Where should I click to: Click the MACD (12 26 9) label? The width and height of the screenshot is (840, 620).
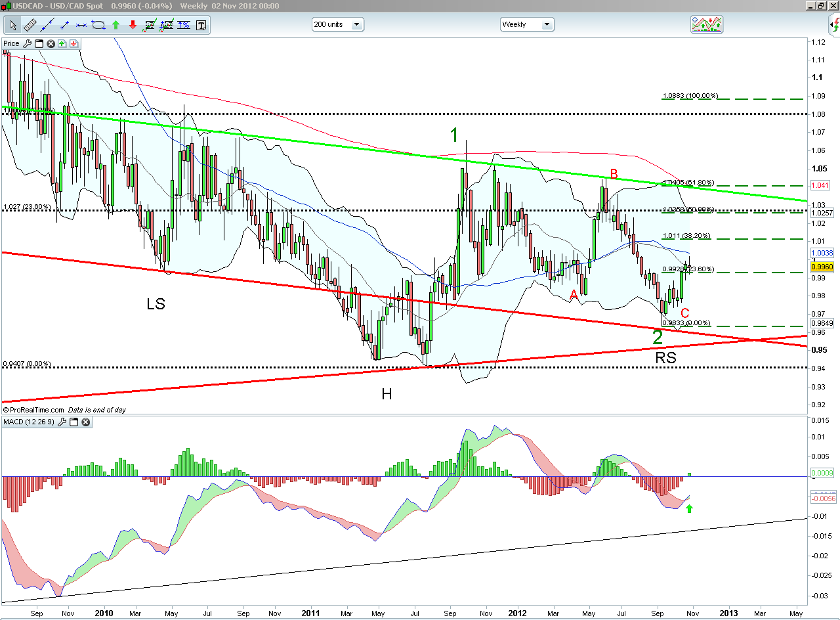(x=29, y=422)
